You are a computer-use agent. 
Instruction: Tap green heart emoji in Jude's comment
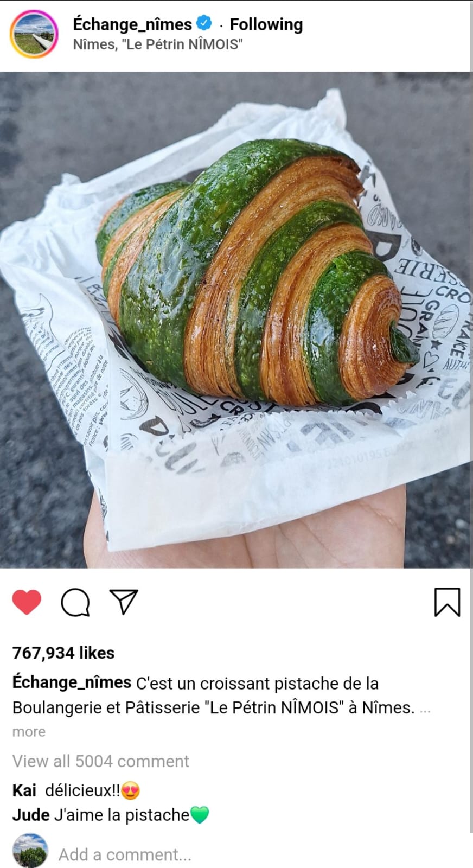click(x=200, y=815)
